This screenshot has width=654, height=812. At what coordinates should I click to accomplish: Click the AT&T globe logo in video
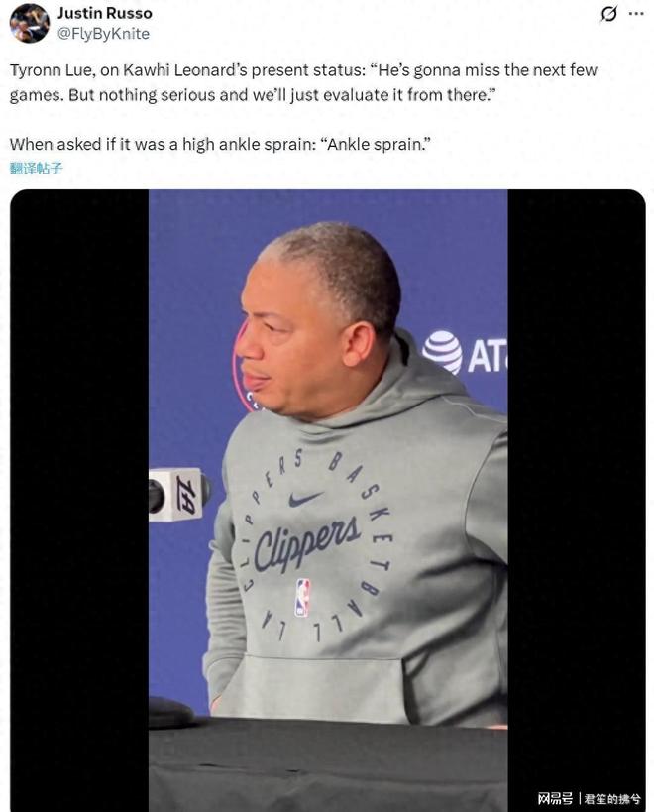pyautogui.click(x=442, y=352)
